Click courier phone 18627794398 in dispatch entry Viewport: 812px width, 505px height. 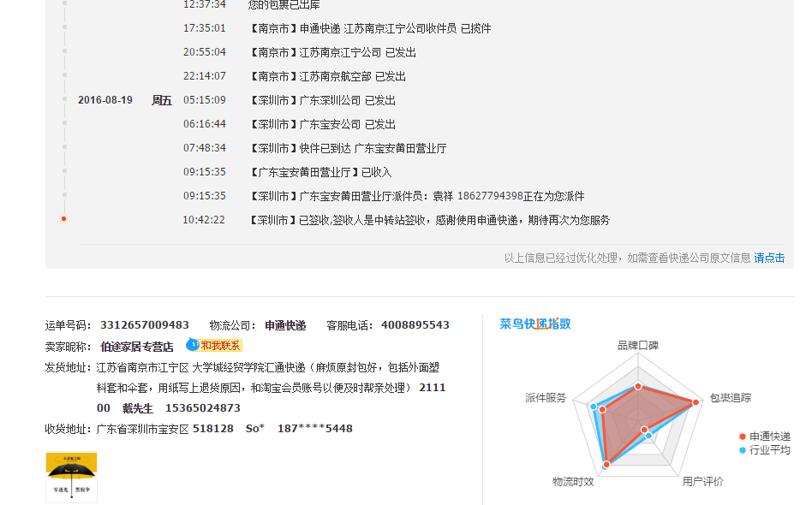click(x=490, y=196)
